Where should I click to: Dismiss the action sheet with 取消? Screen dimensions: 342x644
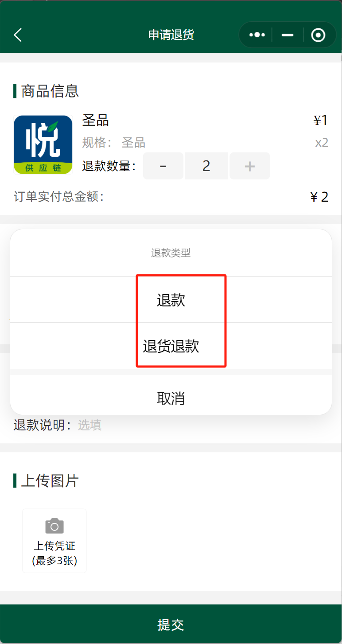pos(171,398)
